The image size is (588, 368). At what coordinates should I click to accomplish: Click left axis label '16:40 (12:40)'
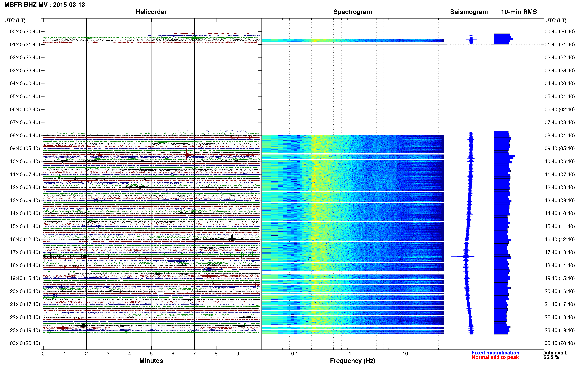(x=25, y=239)
